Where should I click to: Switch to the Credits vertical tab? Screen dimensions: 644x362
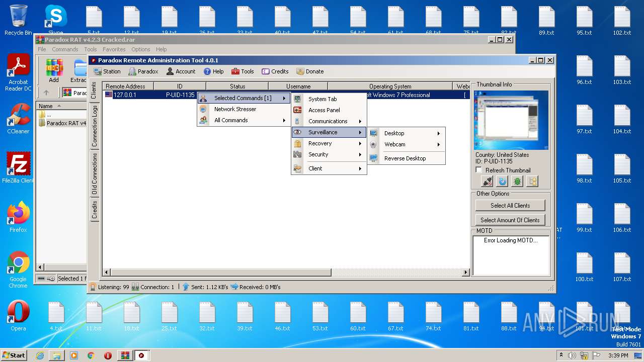click(94, 210)
